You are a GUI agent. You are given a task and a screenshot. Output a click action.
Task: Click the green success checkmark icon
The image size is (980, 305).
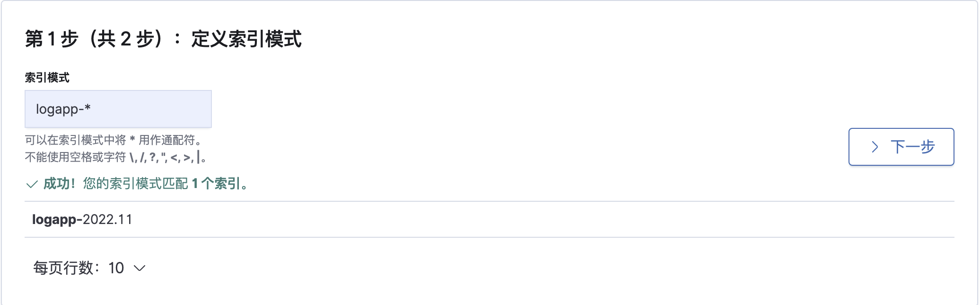(32, 184)
